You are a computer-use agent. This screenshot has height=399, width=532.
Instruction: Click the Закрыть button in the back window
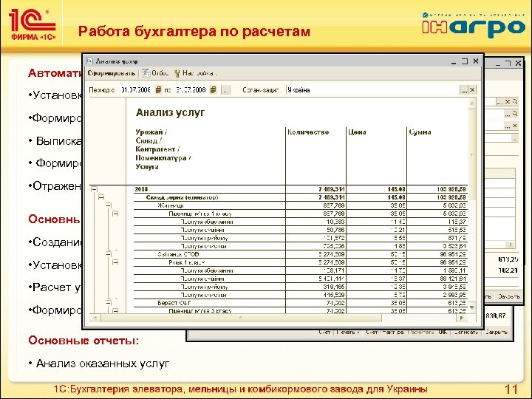[x=497, y=332]
